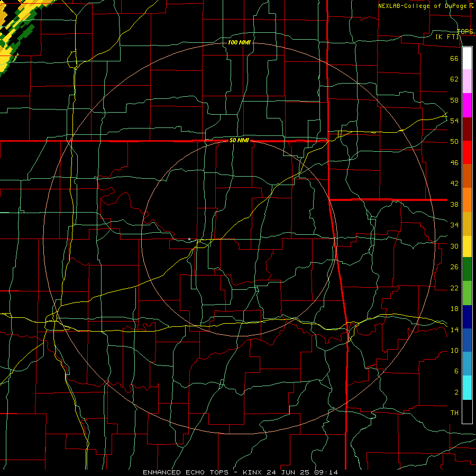Click the 'KINX' radar site identifier
Image resolution: width=476 pixels, height=476 pixels.
coord(253,472)
